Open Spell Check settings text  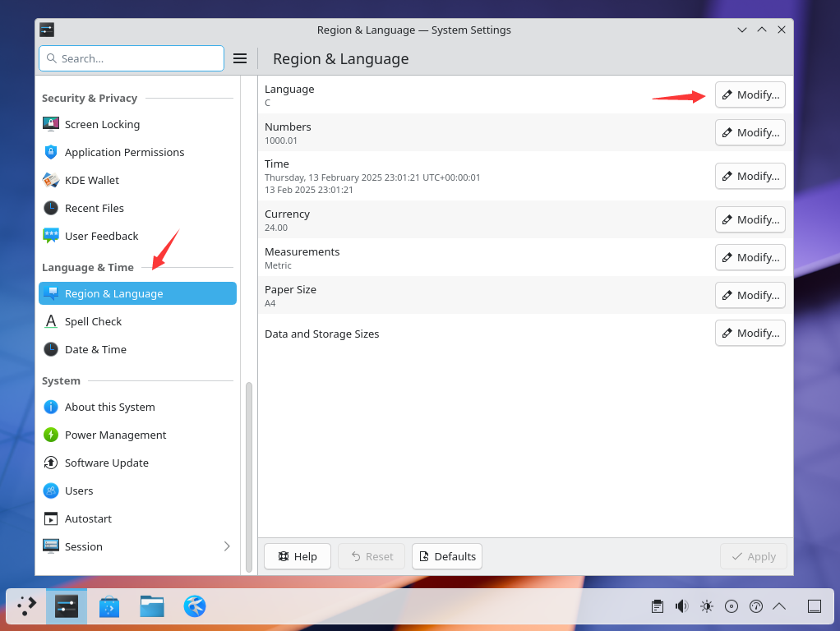[x=93, y=321]
